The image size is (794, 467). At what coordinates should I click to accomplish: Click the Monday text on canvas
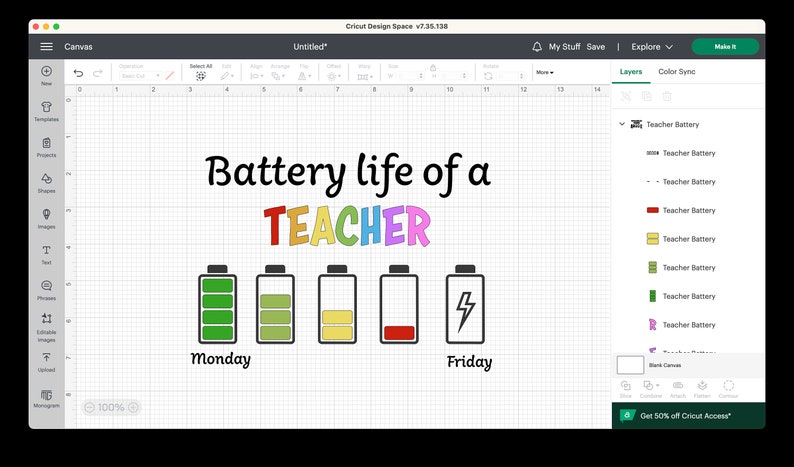[220, 359]
